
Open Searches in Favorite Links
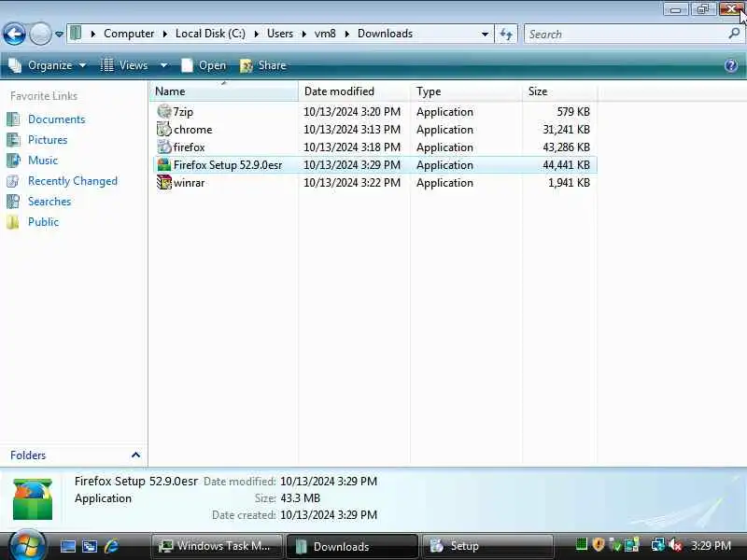coord(49,202)
